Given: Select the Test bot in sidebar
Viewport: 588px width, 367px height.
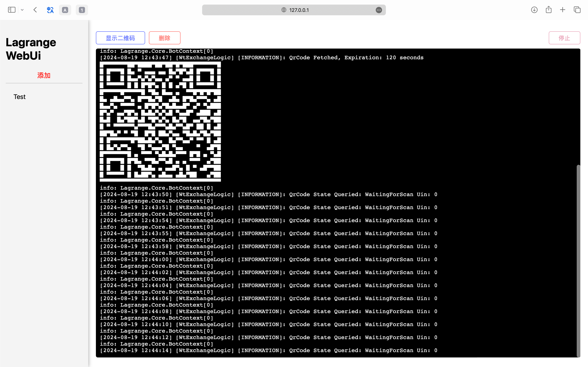Looking at the screenshot, I should (20, 97).
